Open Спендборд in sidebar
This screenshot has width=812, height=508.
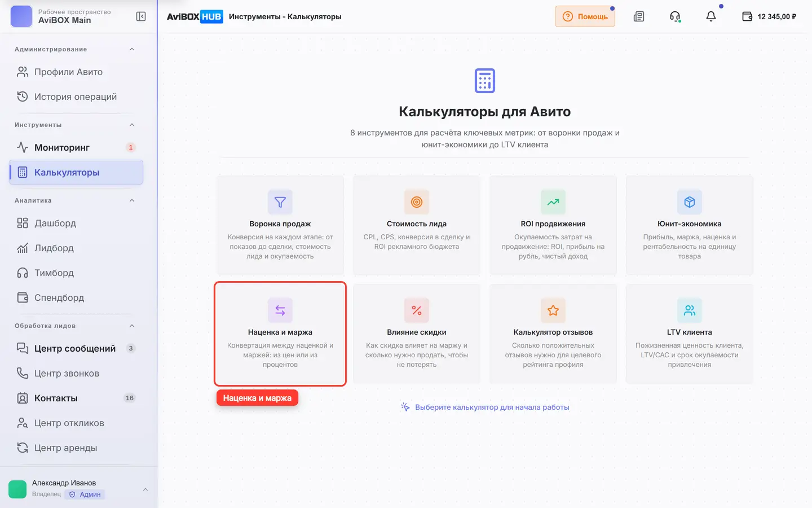pos(76,297)
